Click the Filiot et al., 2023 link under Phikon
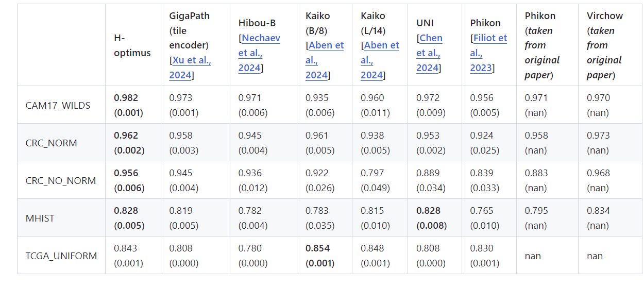Screen dimensions: 644x287 488,53
